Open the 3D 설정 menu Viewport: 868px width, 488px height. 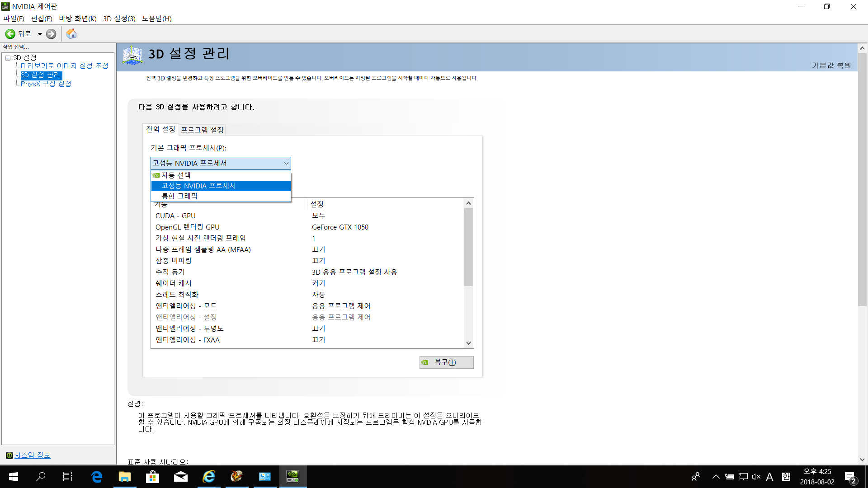(x=119, y=19)
